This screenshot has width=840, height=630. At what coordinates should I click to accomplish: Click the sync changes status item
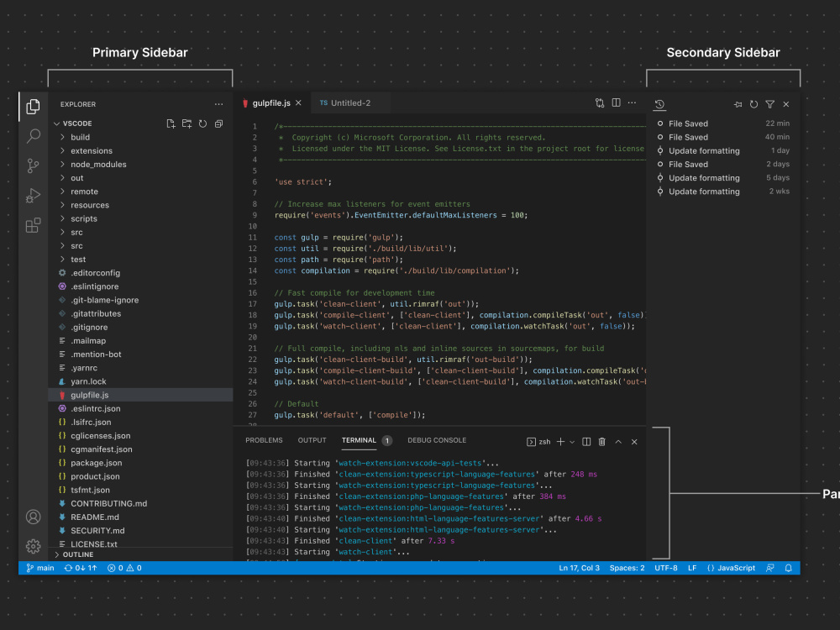coord(81,568)
